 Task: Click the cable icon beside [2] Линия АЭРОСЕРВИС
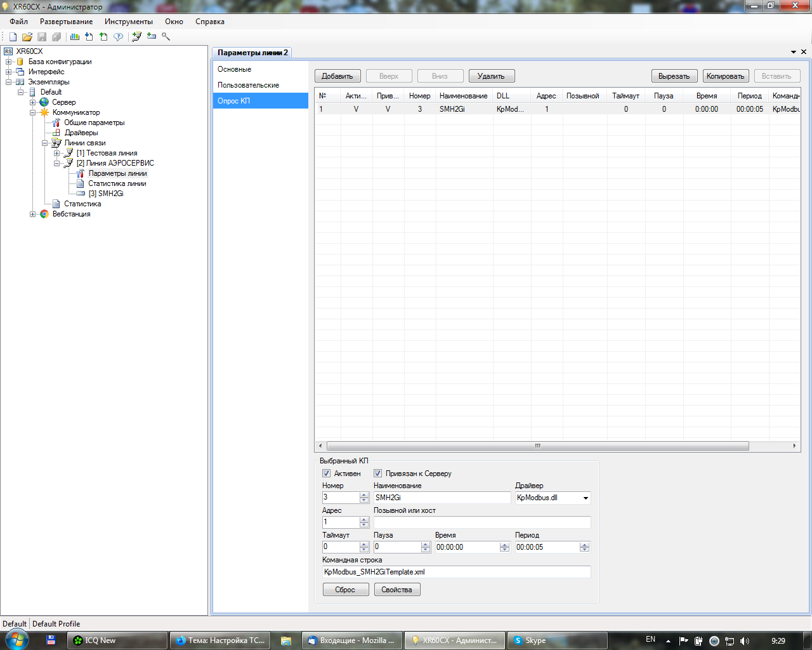(69, 163)
